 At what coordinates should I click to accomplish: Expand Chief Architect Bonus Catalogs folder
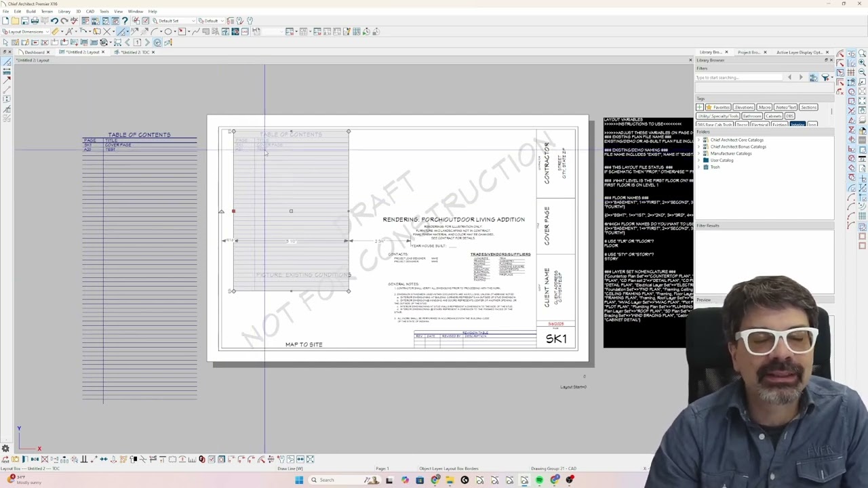[699, 147]
